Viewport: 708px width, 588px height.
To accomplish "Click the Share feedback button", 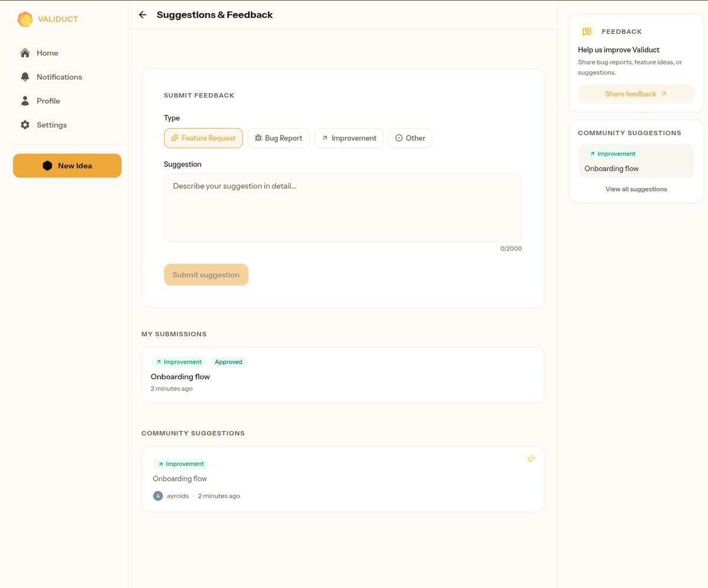I will [x=637, y=94].
